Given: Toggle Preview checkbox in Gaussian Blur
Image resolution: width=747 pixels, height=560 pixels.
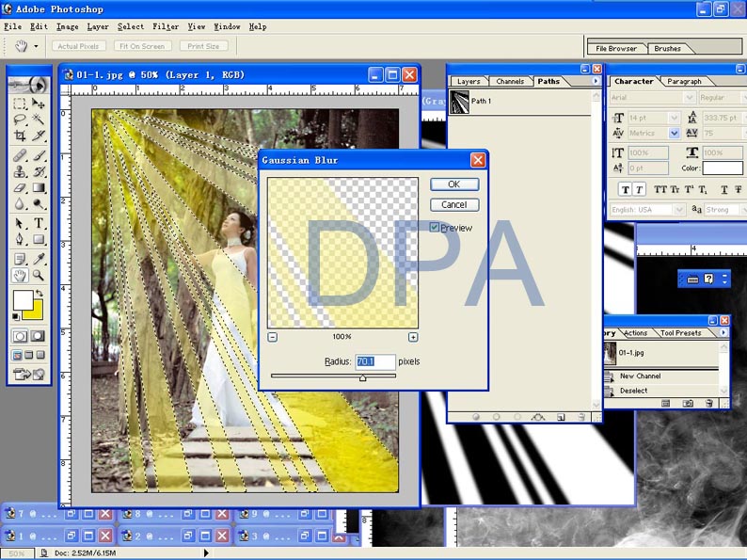Looking at the screenshot, I should (x=434, y=228).
